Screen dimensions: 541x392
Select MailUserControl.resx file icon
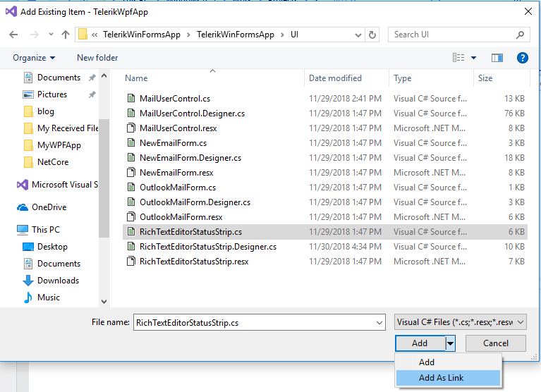131,128
